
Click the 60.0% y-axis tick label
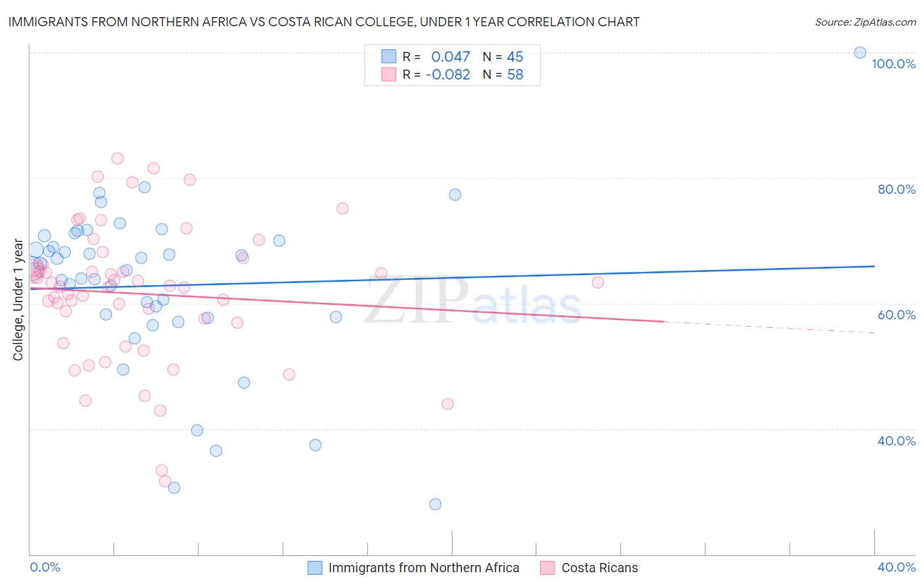896,315
